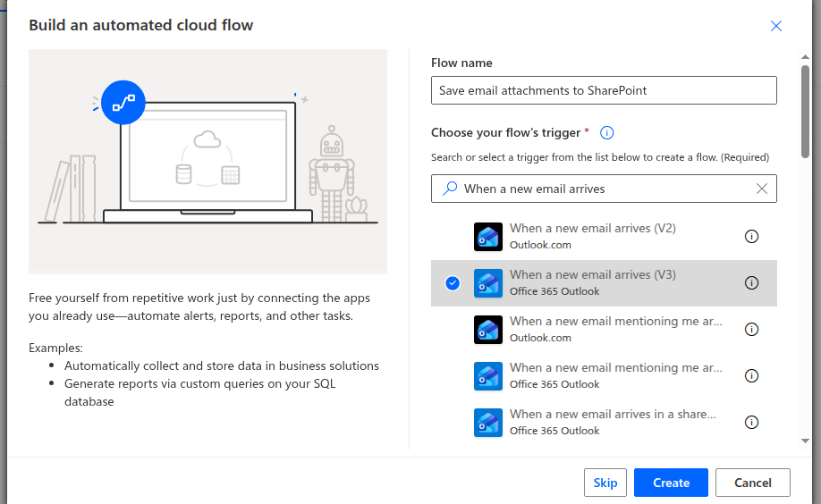Click the scrollbar down arrow
821x504 pixels.
pyautogui.click(x=805, y=441)
